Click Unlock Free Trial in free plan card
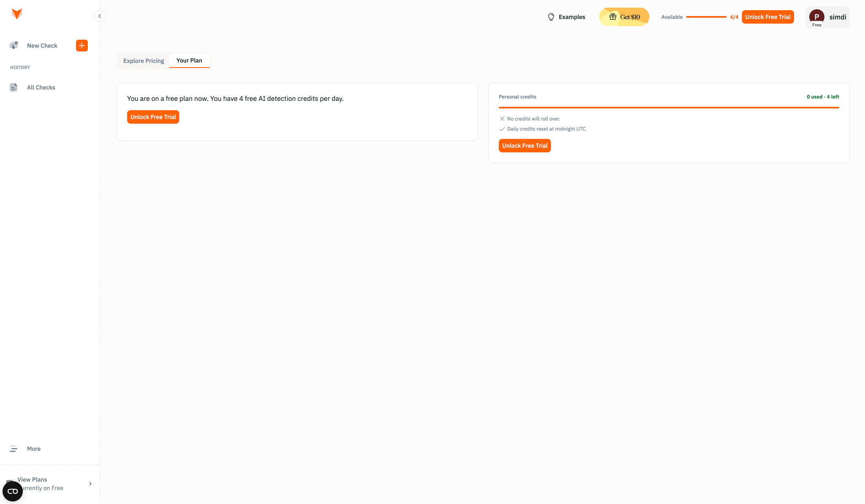Viewport: 865px width, 504px height. coord(153,117)
